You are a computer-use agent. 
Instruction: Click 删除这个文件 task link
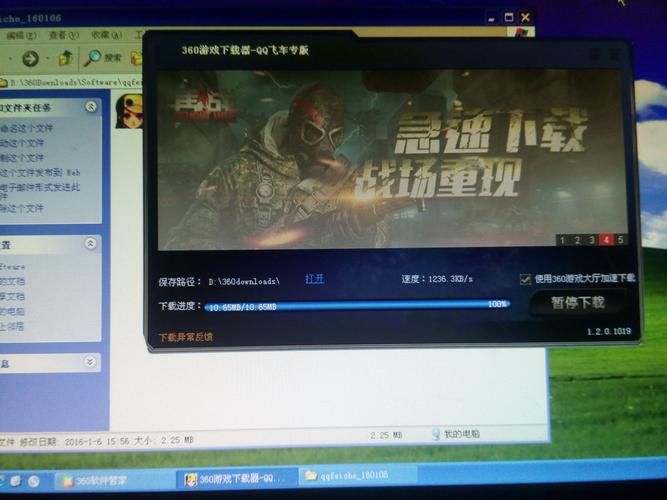coord(22,209)
